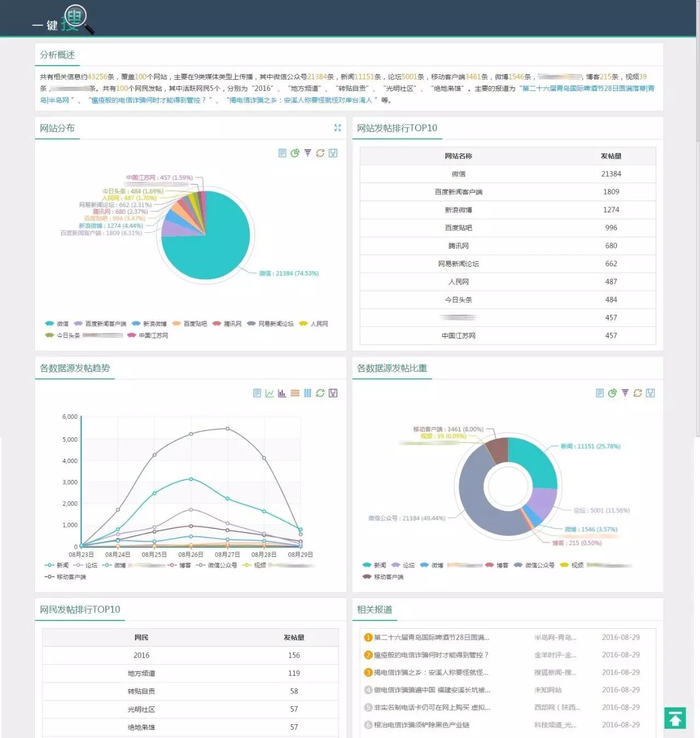Open data view in 网站分布 chart toolbar
Image resolution: width=700 pixels, height=738 pixels.
coord(282,153)
